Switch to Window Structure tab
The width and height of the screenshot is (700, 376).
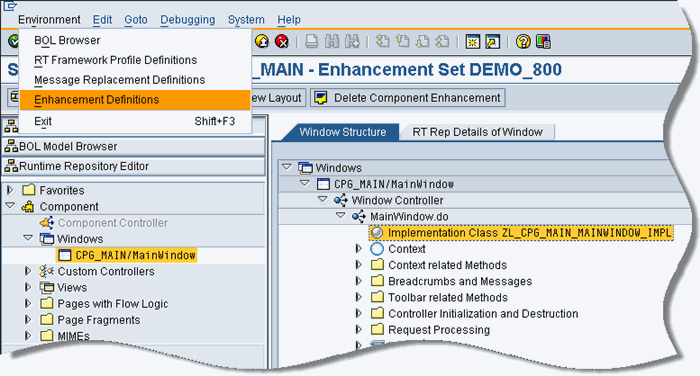[342, 132]
